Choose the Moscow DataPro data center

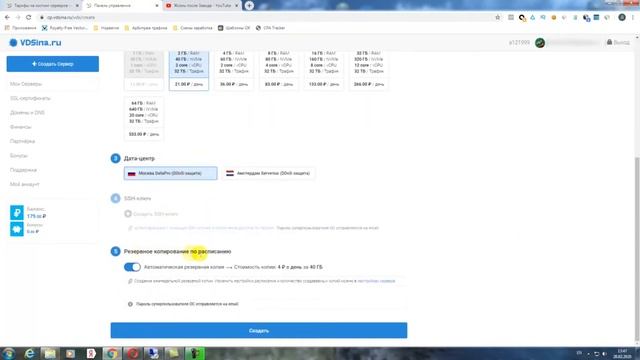pos(171,173)
